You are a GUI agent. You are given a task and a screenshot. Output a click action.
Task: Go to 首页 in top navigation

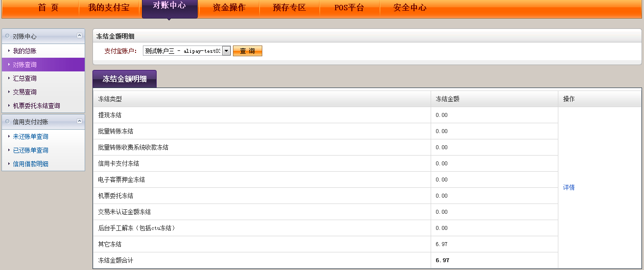[x=48, y=8]
